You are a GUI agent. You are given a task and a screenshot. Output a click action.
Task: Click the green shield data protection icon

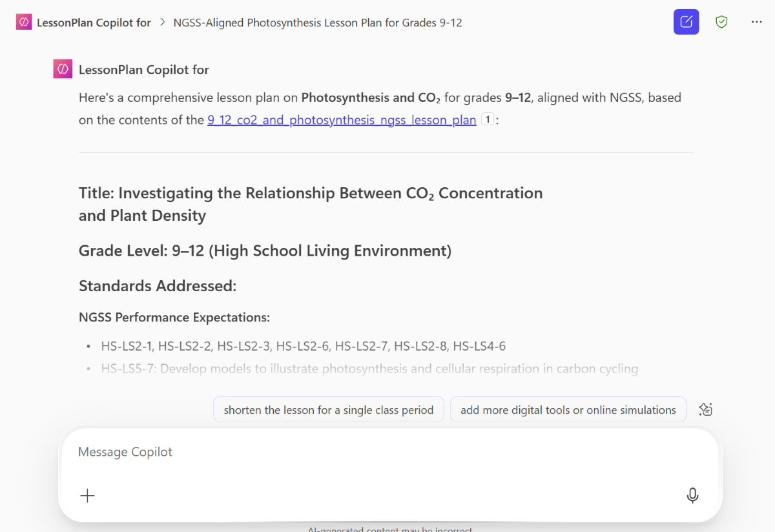721,21
